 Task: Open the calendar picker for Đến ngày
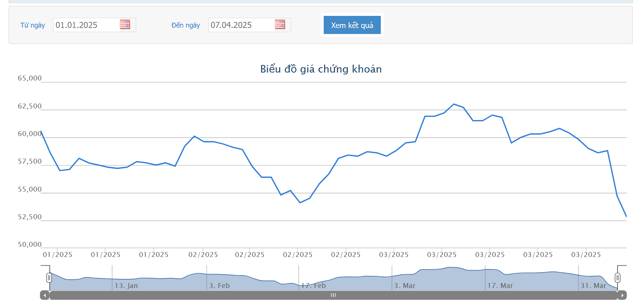(x=280, y=25)
